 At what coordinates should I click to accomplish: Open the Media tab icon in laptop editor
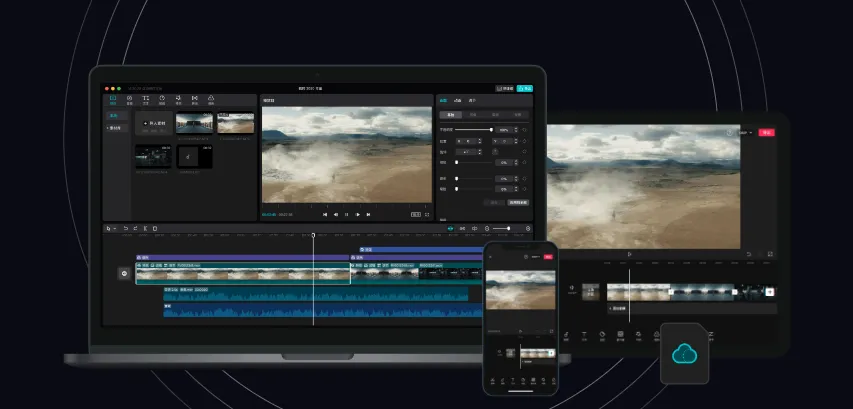113,100
